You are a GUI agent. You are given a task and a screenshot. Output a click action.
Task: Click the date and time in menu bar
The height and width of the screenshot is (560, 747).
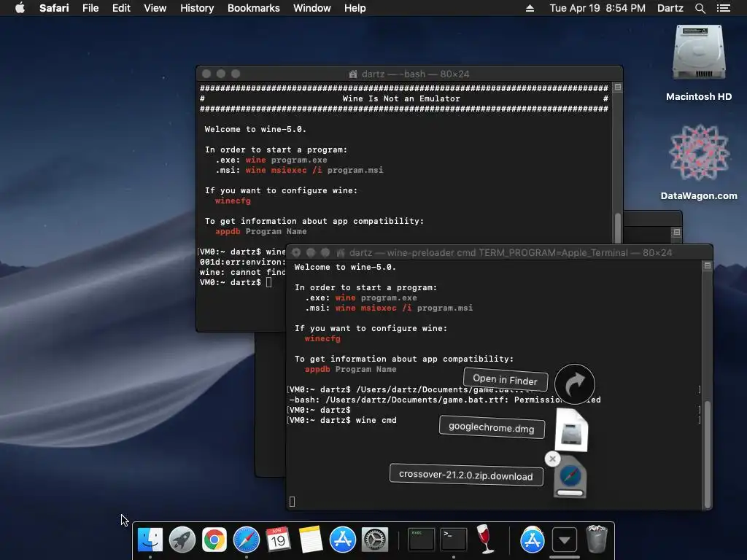[597, 8]
